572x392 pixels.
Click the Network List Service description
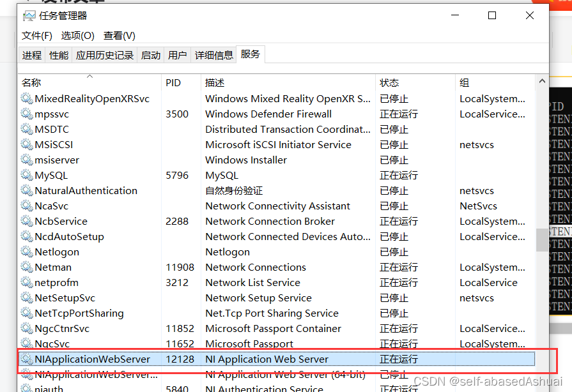(252, 282)
